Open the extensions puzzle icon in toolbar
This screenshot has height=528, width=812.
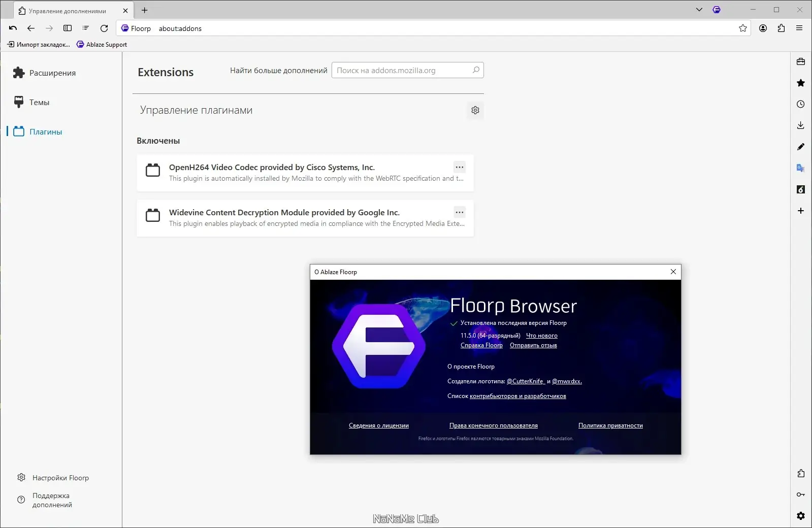pos(781,28)
